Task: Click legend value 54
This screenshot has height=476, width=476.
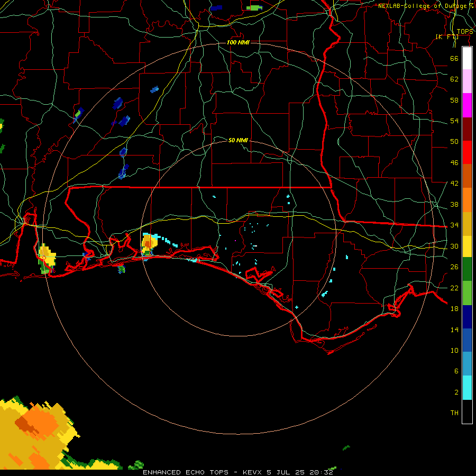Action: pos(454,121)
